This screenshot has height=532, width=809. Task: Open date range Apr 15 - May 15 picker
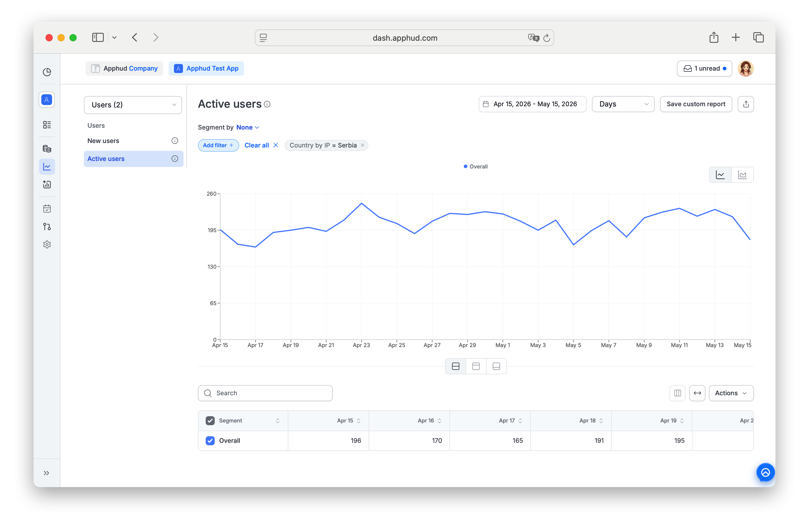click(x=532, y=104)
